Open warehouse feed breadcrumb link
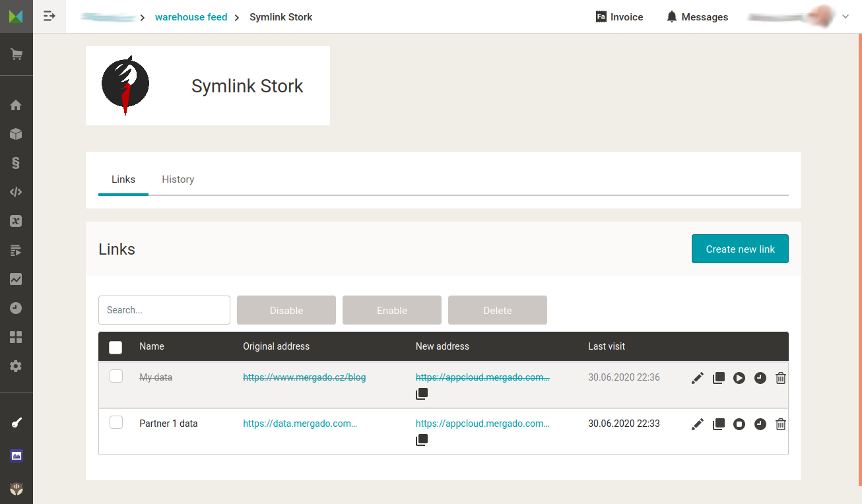Screen dimensions: 862x504 [191, 17]
